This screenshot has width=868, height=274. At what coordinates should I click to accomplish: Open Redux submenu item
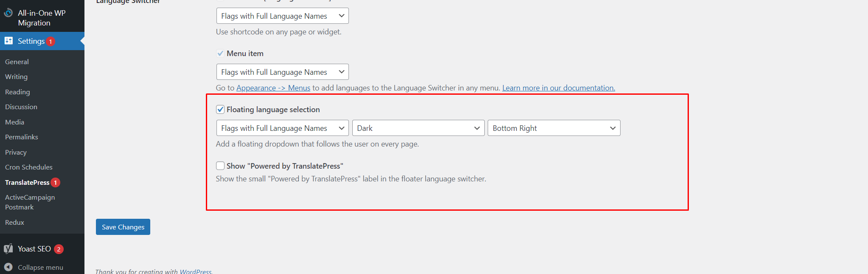[x=14, y=222]
